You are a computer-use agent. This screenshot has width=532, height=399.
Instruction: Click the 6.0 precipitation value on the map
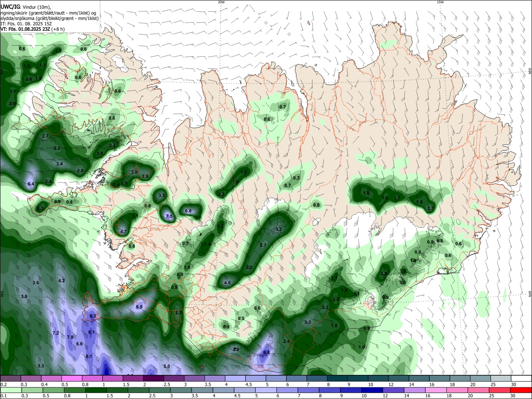(x=188, y=211)
